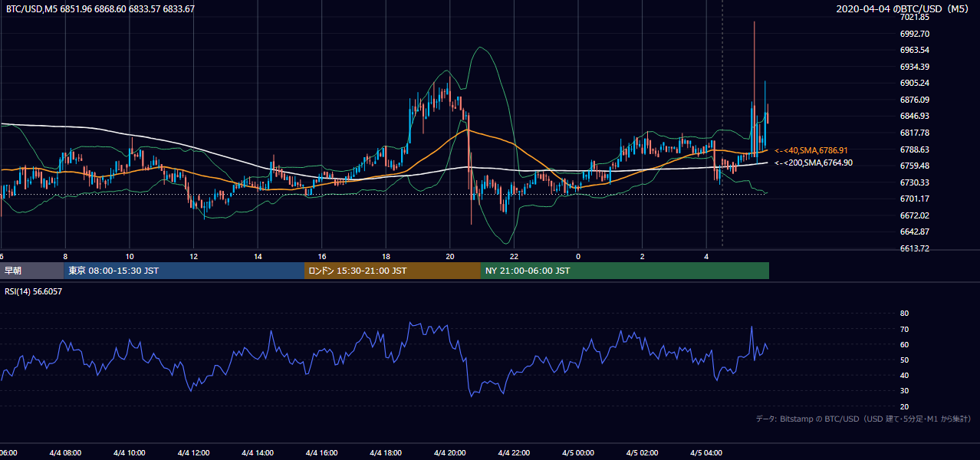Click the 6905.24 price axis label
Screen dimensions: 980x460
pyautogui.click(x=915, y=83)
